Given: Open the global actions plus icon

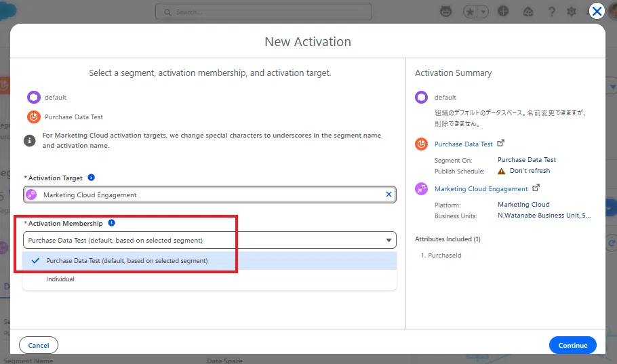Looking at the screenshot, I should click(x=503, y=11).
